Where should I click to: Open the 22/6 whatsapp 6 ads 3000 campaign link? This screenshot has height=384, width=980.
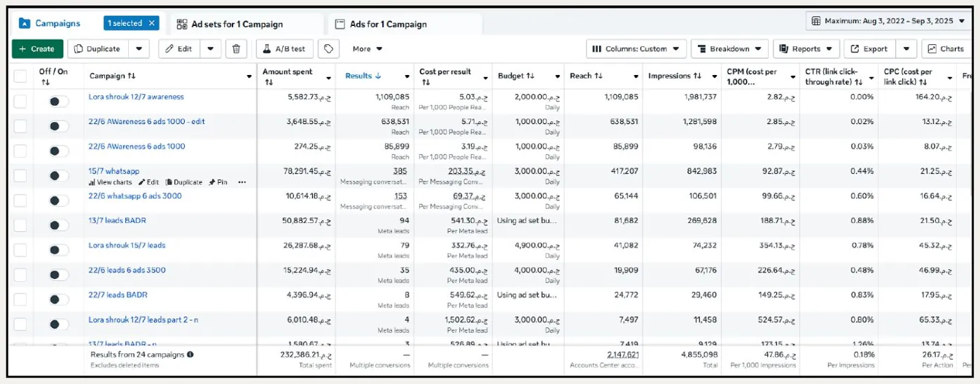click(134, 196)
